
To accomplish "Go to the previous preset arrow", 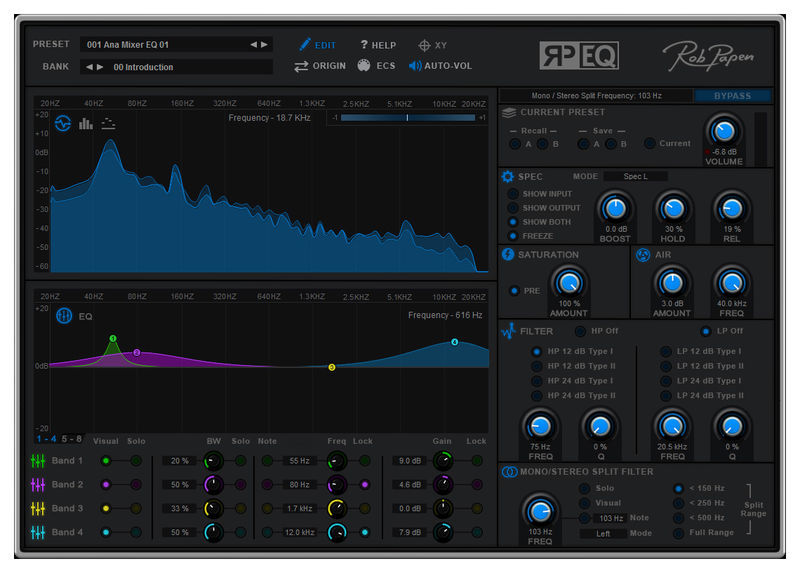I will 254,44.
